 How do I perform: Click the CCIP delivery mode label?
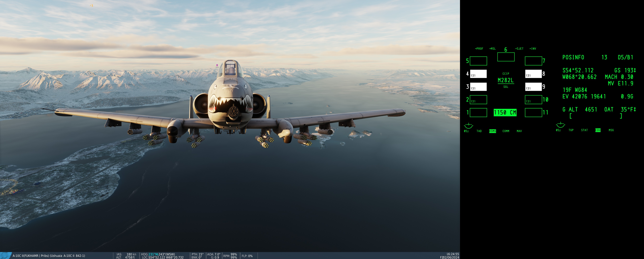point(506,74)
